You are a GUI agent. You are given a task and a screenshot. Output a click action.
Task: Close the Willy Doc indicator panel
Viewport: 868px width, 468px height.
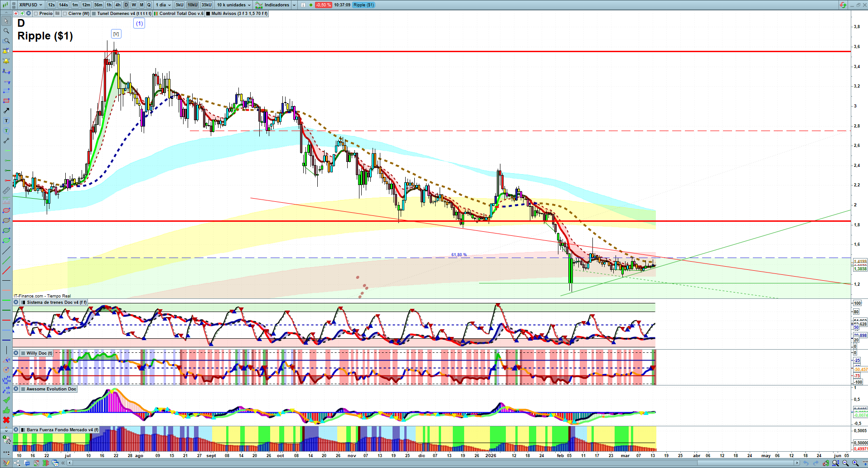tap(16, 353)
